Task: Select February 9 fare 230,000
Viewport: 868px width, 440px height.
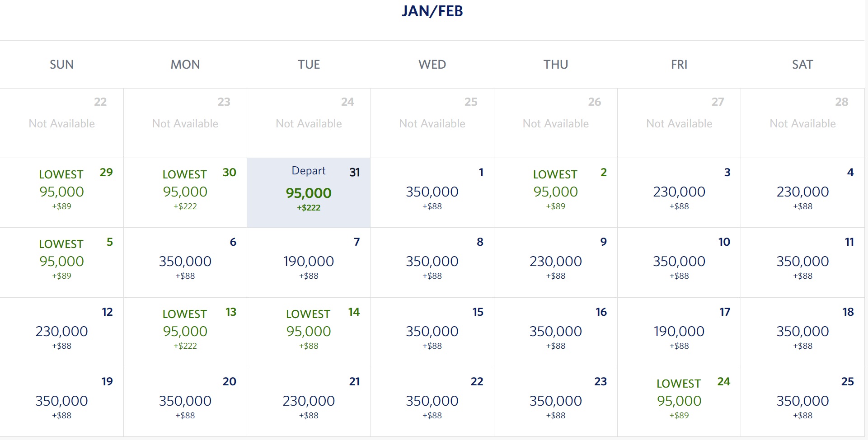Action: point(556,262)
